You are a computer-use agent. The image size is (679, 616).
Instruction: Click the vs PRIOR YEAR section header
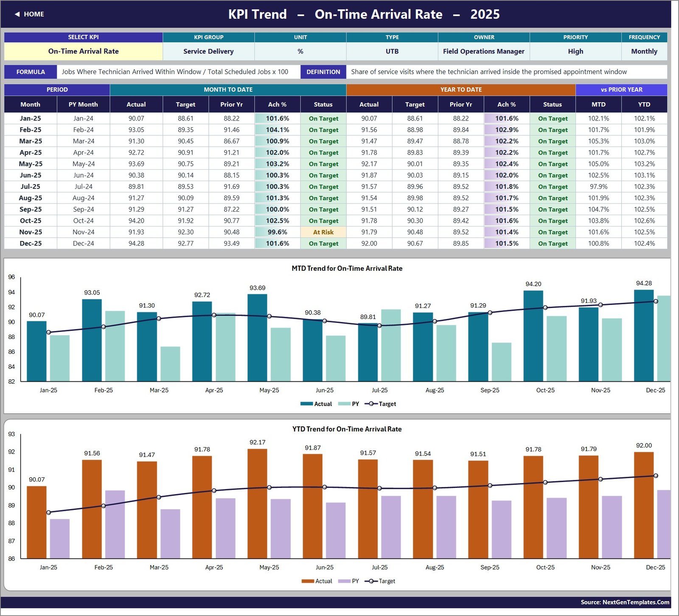tap(621, 90)
